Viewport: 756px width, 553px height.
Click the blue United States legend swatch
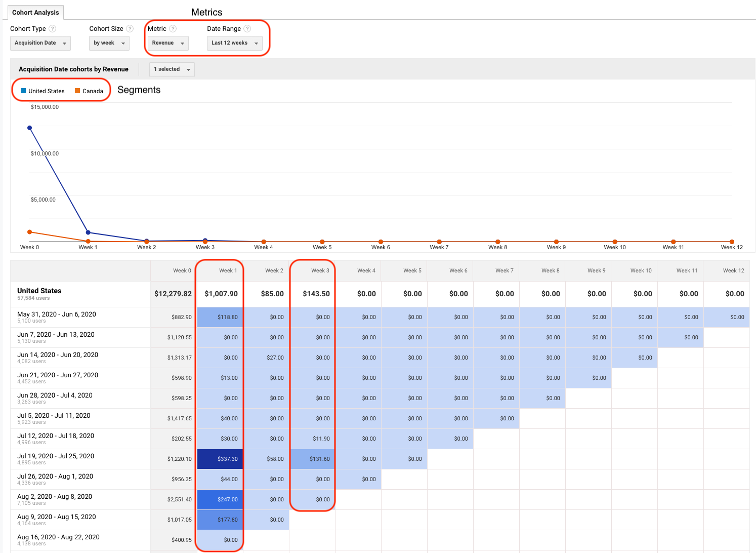pyautogui.click(x=23, y=91)
